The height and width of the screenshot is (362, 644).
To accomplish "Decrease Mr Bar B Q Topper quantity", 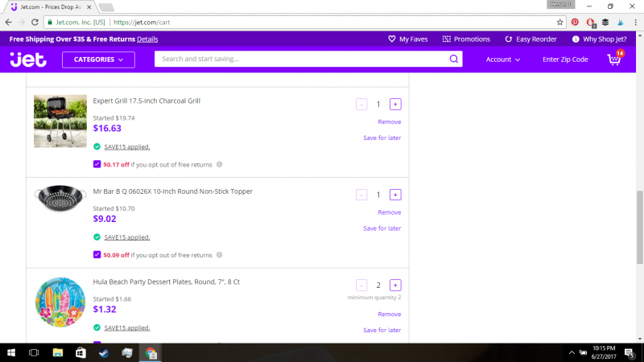I will pos(361,195).
